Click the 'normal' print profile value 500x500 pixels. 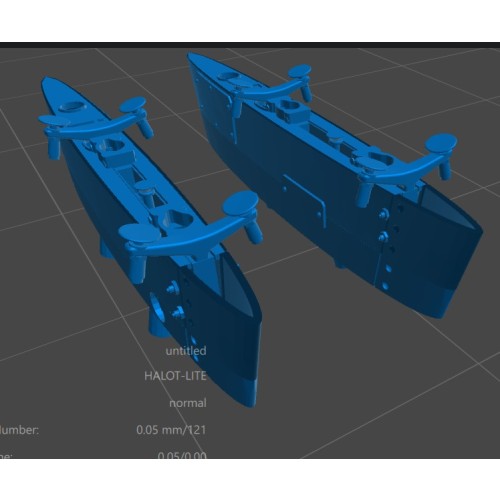(x=188, y=403)
